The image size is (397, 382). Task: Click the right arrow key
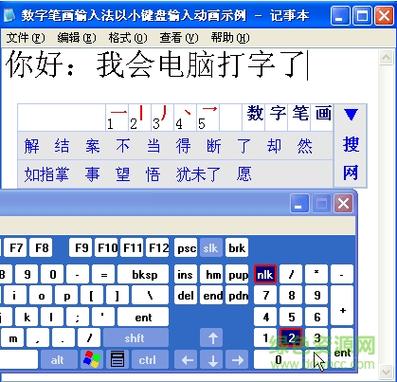[x=237, y=360]
